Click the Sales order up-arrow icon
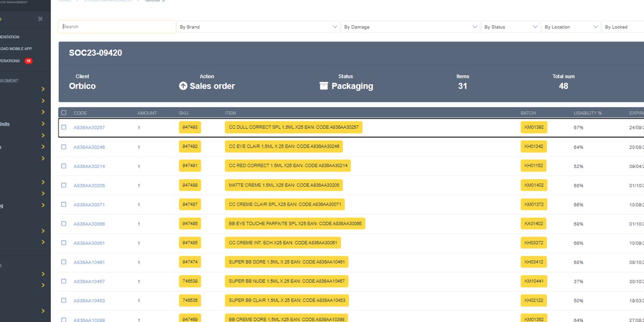This screenshot has width=644, height=322. pyautogui.click(x=183, y=86)
